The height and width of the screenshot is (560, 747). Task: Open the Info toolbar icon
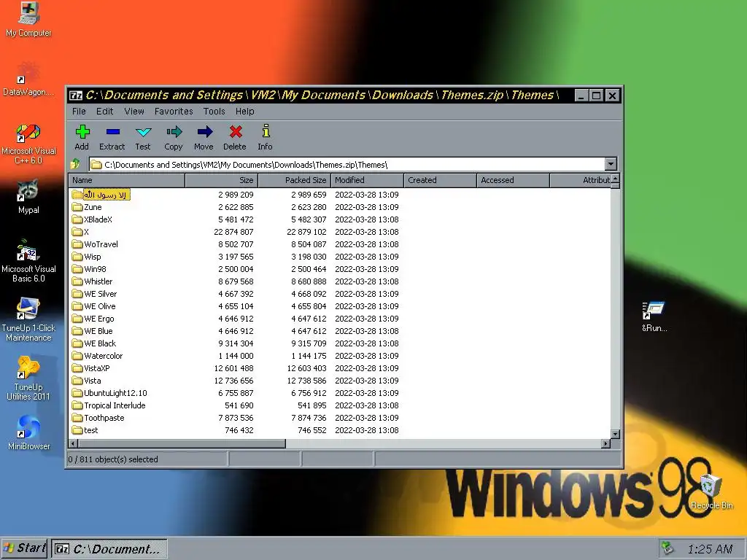tap(266, 131)
